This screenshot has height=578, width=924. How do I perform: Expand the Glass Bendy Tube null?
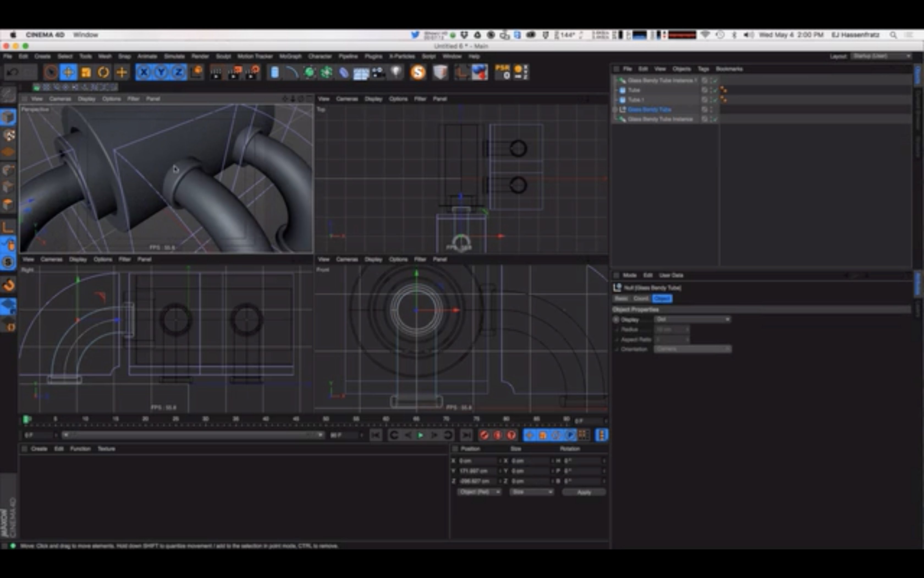[x=615, y=110]
